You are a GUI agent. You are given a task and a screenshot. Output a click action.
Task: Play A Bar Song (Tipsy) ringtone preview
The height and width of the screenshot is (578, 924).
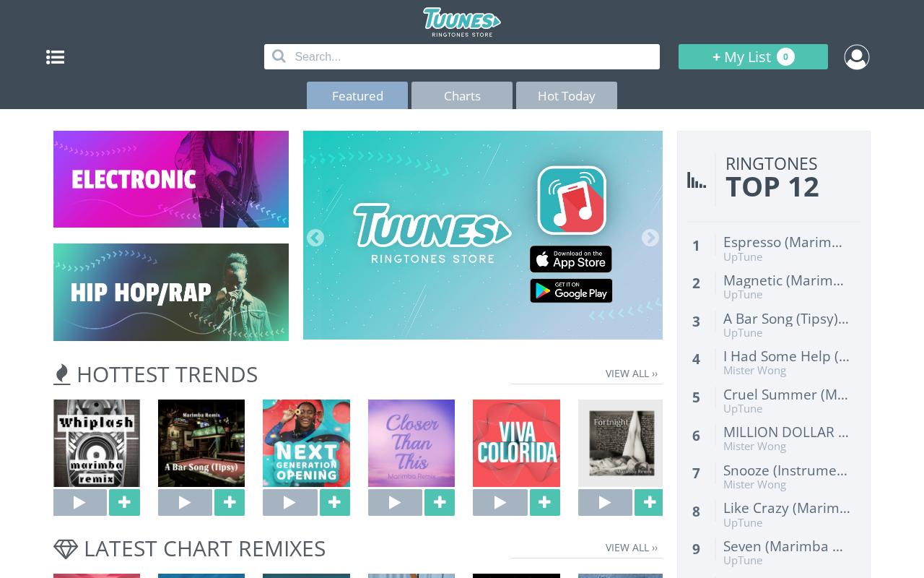click(x=185, y=502)
